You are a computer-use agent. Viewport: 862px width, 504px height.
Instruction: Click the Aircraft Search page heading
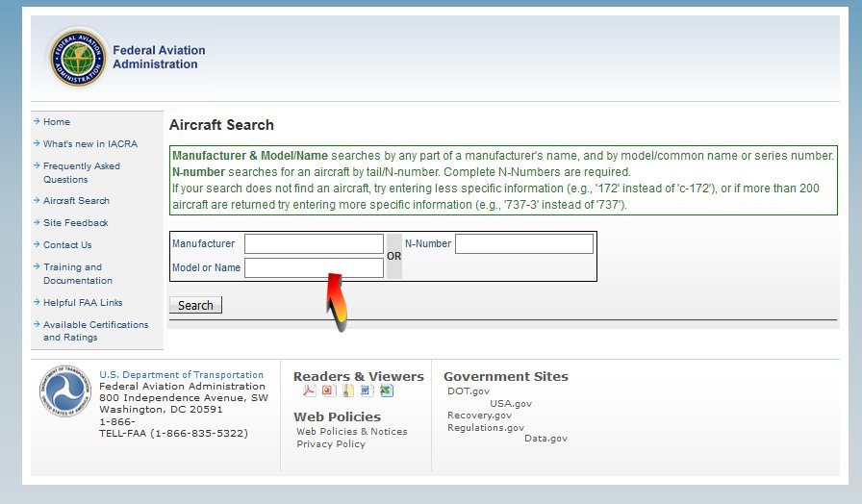click(x=221, y=125)
